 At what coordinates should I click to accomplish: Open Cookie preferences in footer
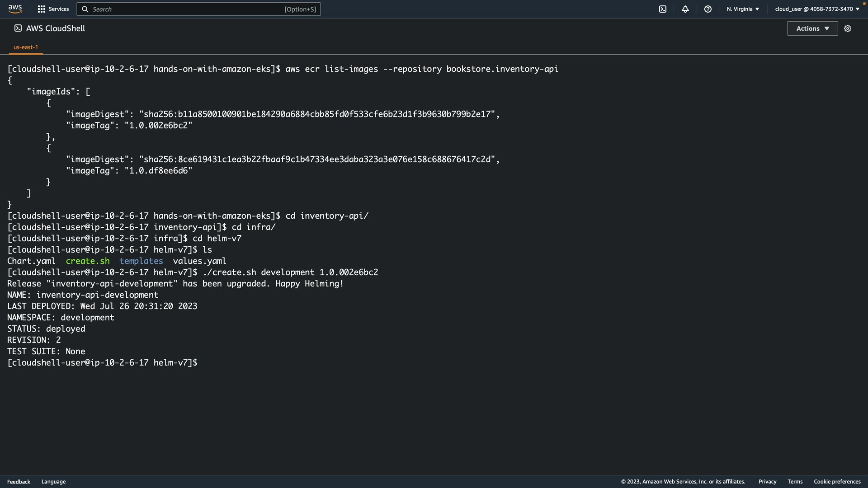(x=837, y=482)
